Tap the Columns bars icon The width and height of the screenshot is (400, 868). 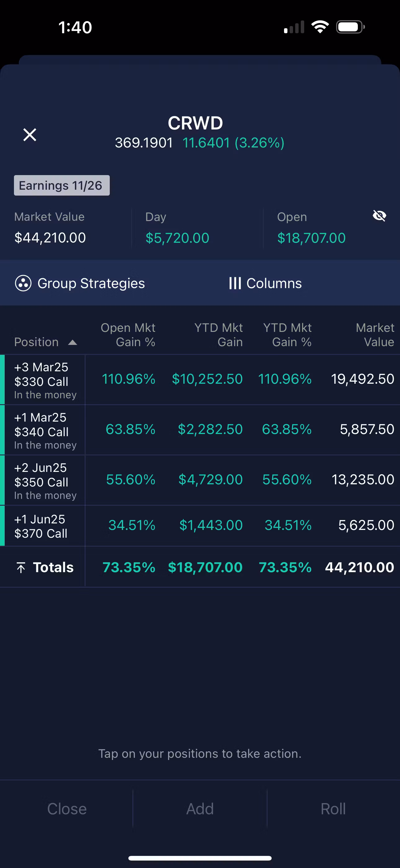pyautogui.click(x=235, y=283)
